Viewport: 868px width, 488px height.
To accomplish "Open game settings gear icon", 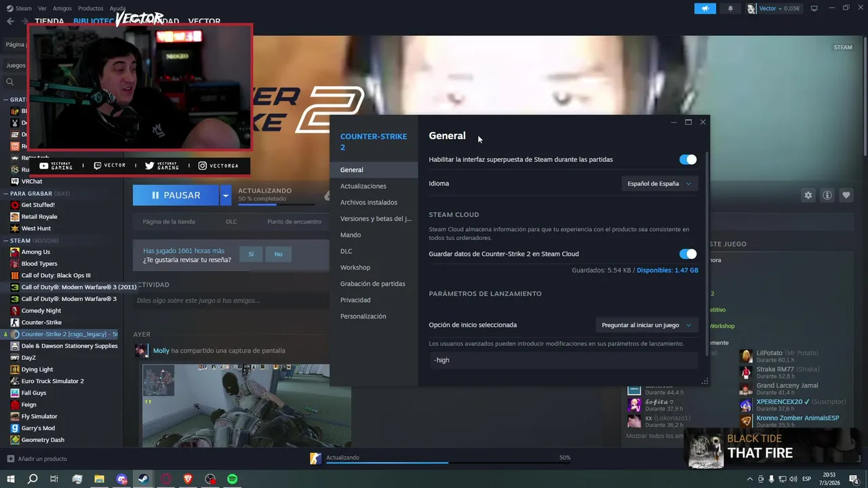I will click(x=808, y=195).
